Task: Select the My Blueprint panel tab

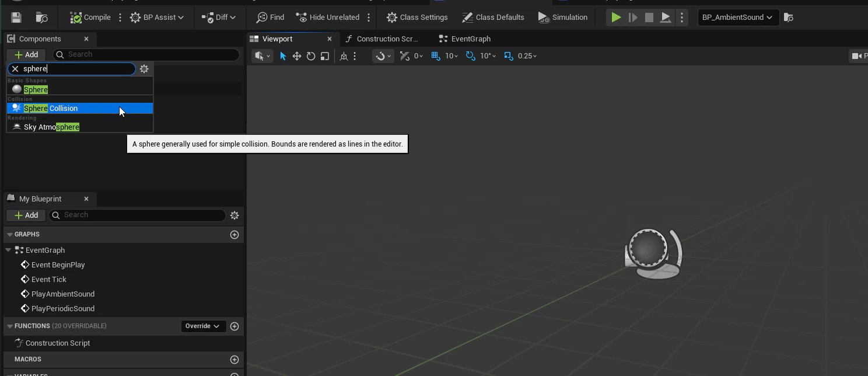Action: click(x=40, y=199)
